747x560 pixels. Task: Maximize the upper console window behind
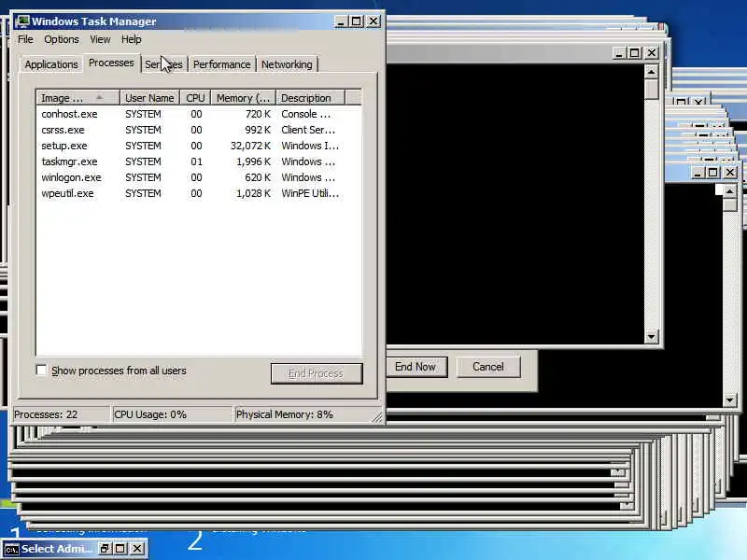pos(635,53)
